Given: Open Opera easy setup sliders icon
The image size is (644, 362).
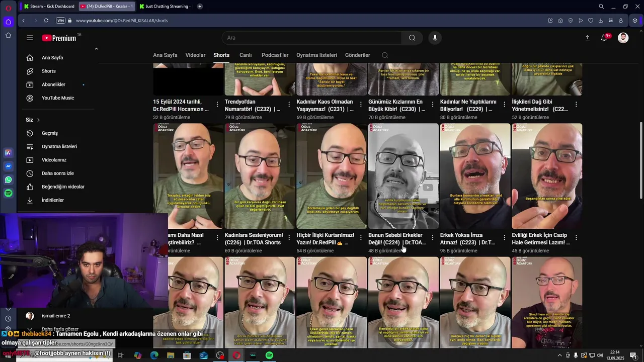Looking at the screenshot, I should tap(611, 21).
